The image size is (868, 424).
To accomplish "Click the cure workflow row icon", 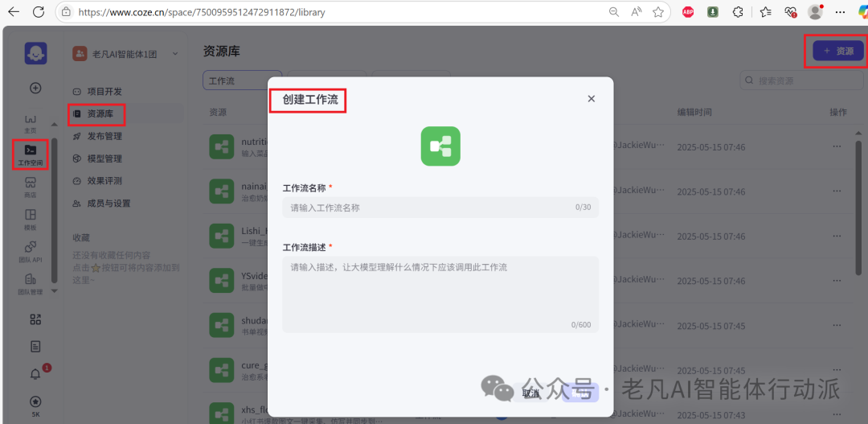I will coord(222,369).
